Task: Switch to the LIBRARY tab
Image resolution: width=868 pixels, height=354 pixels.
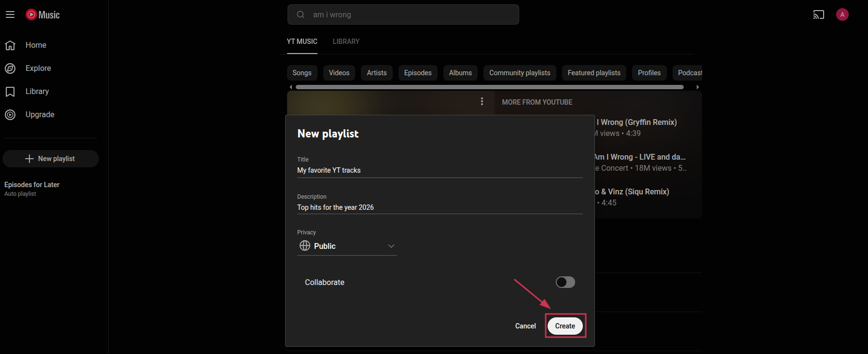Action: (x=346, y=41)
